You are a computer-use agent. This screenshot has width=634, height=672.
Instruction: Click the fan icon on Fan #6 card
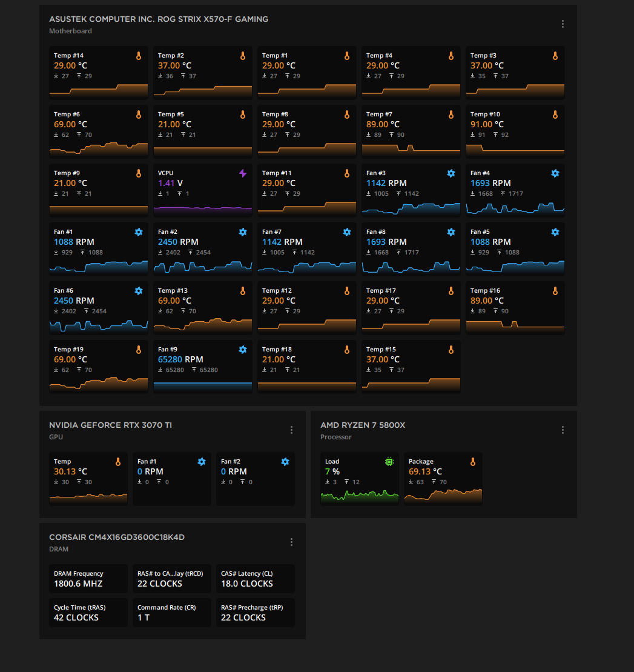[x=139, y=291]
